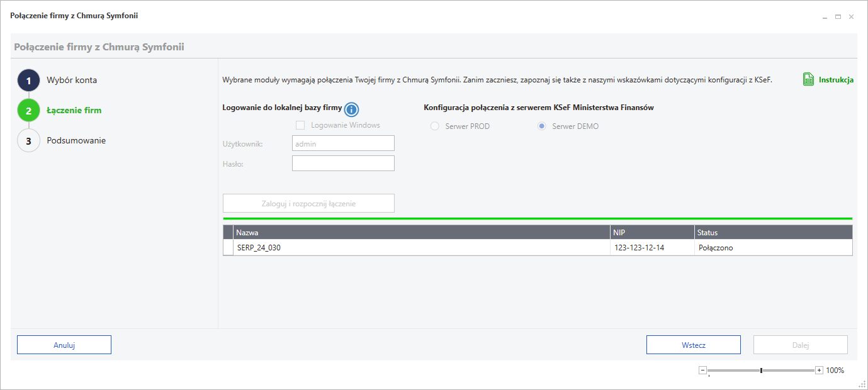Focus the Hasło password field
This screenshot has height=390, width=868.
(343, 164)
